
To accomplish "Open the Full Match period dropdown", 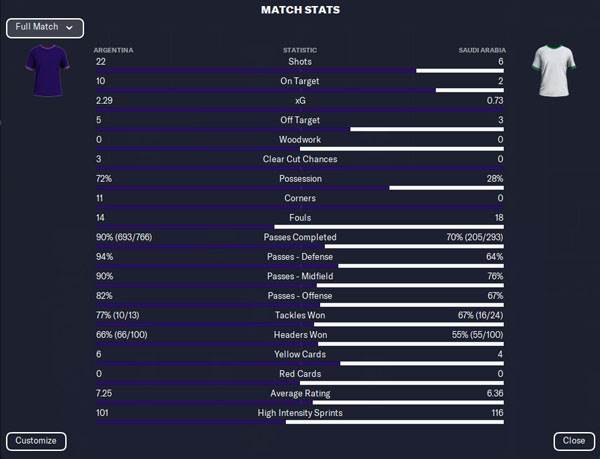I will 44,28.
